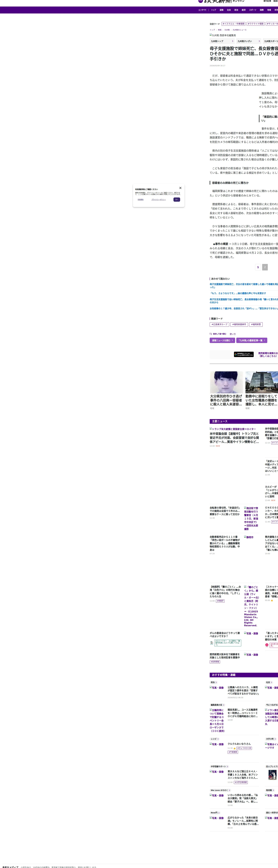Open the 自転車の青切符 article headline
Image resolution: width=278 pixels, height=868 pixels.
[225, 511]
